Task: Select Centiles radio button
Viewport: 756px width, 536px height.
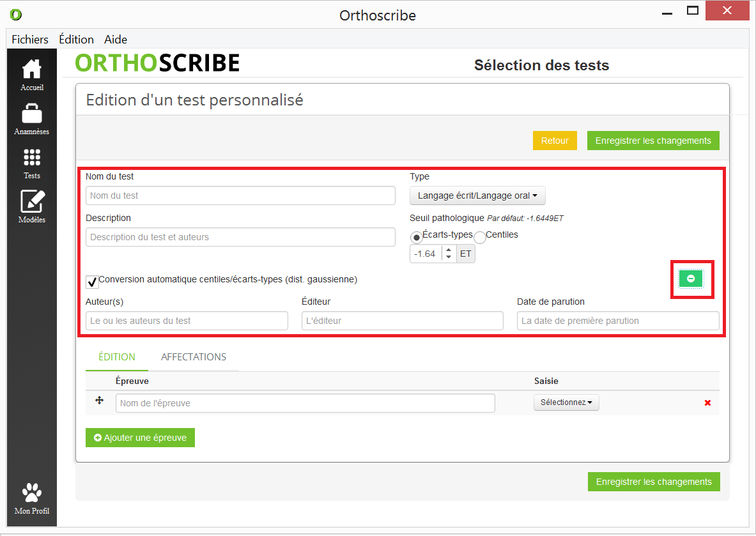Action: coord(480,238)
